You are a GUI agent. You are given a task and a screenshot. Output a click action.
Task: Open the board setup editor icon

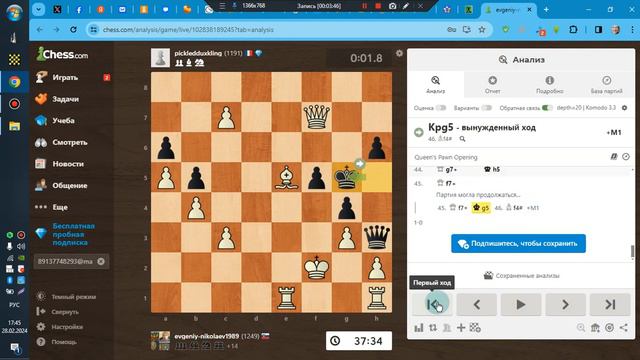tap(475, 328)
